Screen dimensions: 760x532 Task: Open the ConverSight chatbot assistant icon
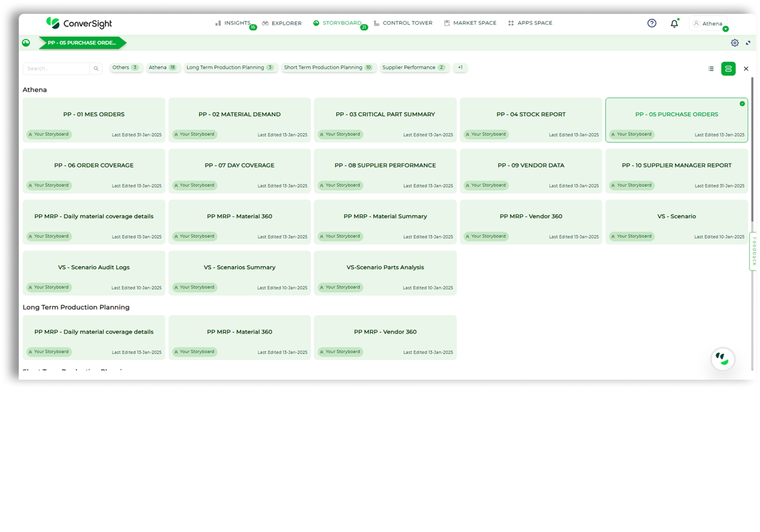click(723, 359)
